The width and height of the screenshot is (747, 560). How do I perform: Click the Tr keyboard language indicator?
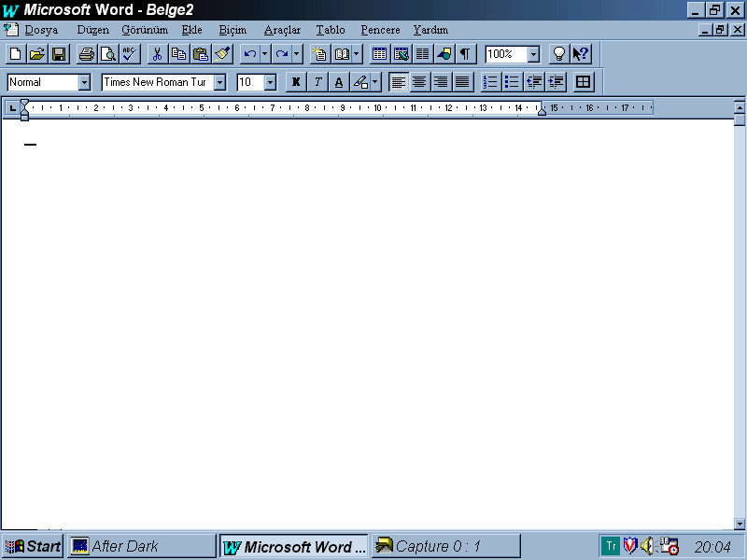[x=611, y=546]
